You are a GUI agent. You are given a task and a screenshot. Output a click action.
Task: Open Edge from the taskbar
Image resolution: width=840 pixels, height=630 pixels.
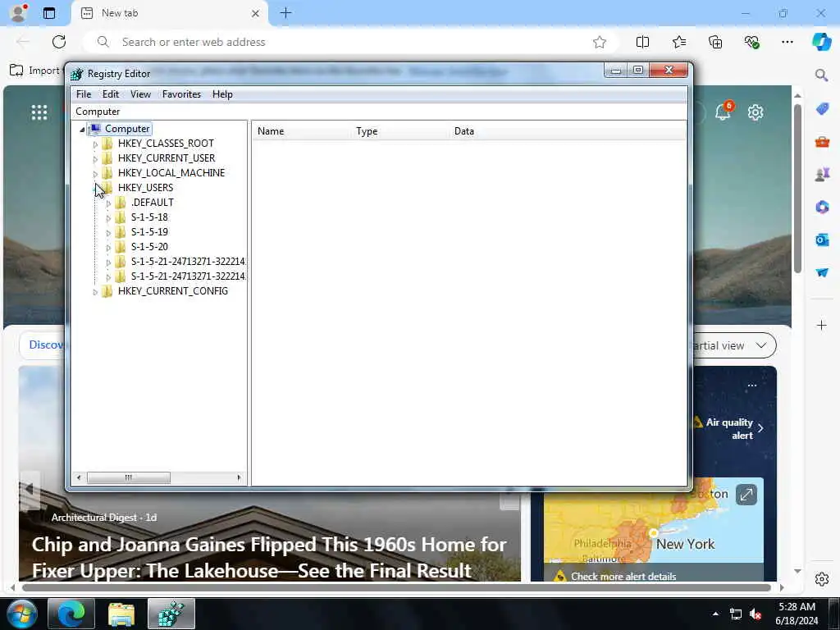[x=71, y=614]
